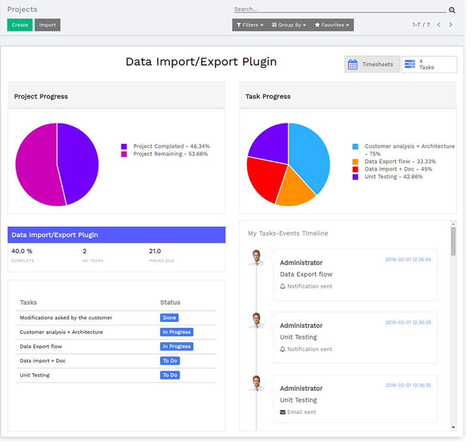Viewport: 476px width, 448px height.
Task: Click the Tasks list icon
Action: 409,65
